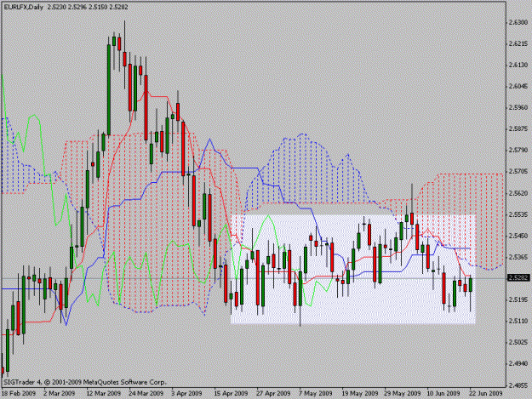Image resolution: width=532 pixels, height=399 pixels.
Task: Click the 10 Jun 2009 date label
Action: click(443, 394)
